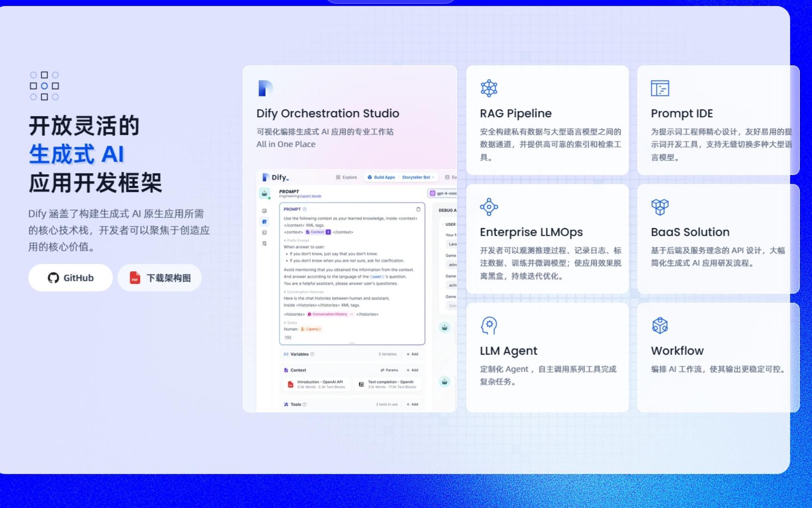This screenshot has width=812, height=508.
Task: Click the upper bot avatar in the debug panel
Action: point(445,327)
